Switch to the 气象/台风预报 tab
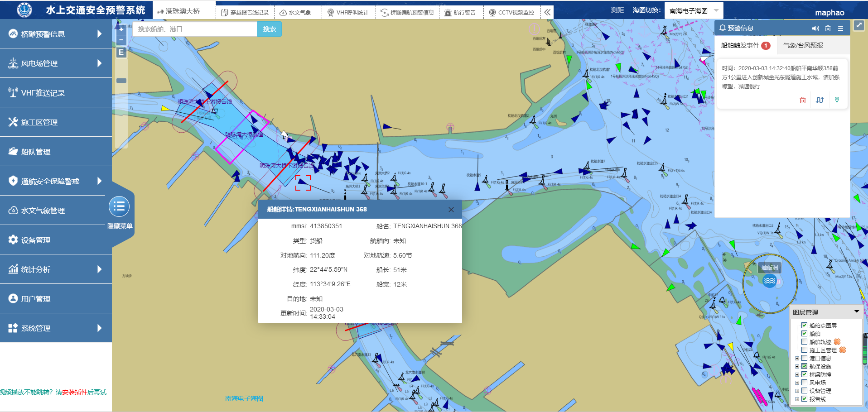868x412 pixels. (803, 45)
